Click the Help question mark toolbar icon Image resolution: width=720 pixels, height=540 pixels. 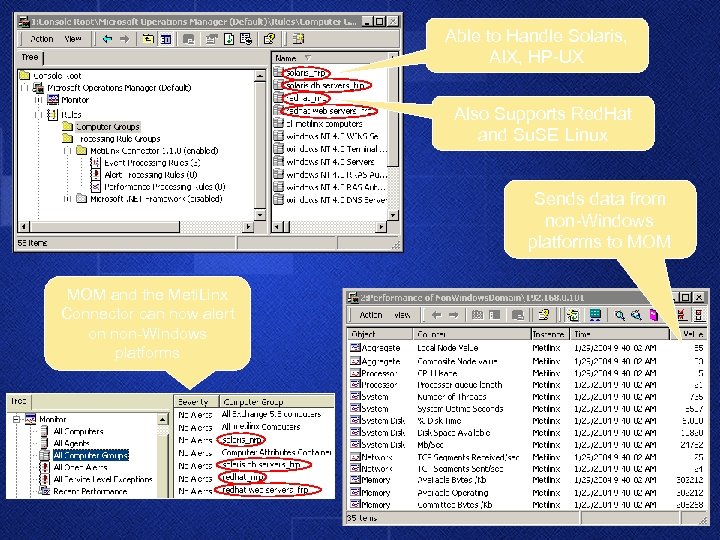click(x=269, y=39)
